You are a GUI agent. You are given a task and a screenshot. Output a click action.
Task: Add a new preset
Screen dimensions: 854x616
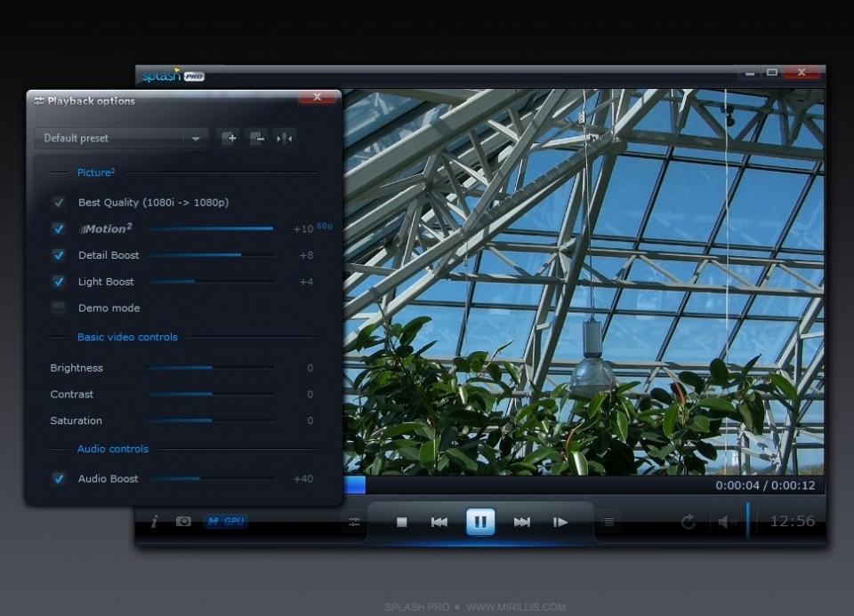coord(230,138)
